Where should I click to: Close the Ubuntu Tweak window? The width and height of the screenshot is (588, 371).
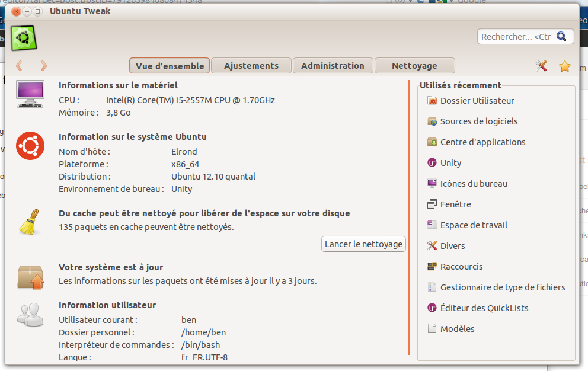pyautogui.click(x=16, y=11)
